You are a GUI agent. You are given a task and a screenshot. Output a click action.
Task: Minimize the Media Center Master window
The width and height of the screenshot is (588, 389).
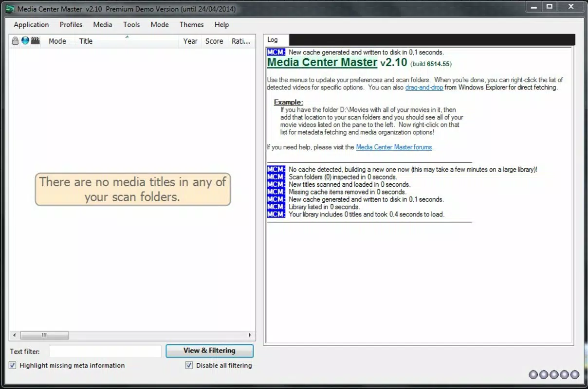pos(534,6)
